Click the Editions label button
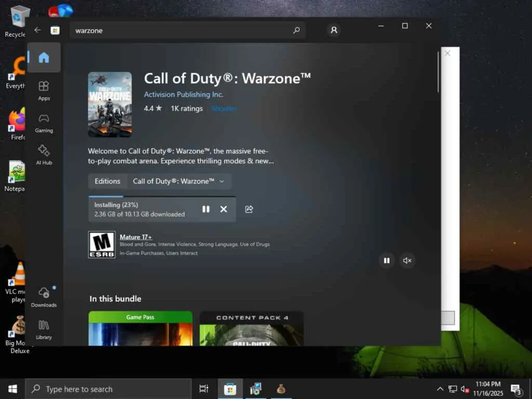The image size is (532, 399). (x=108, y=181)
